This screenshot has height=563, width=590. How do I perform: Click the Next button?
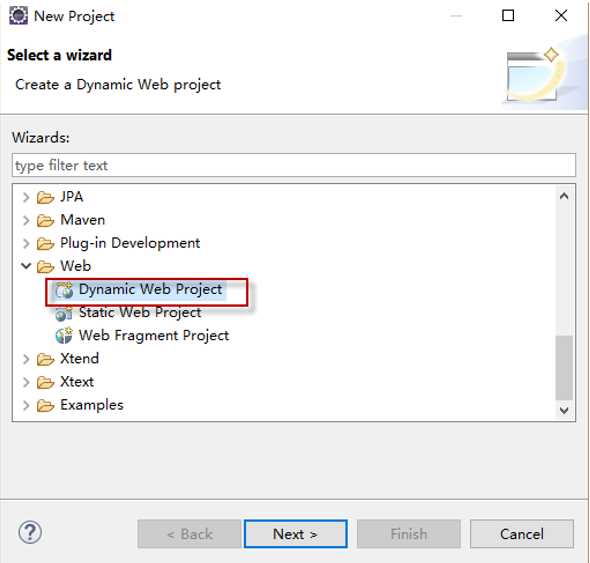(295, 534)
